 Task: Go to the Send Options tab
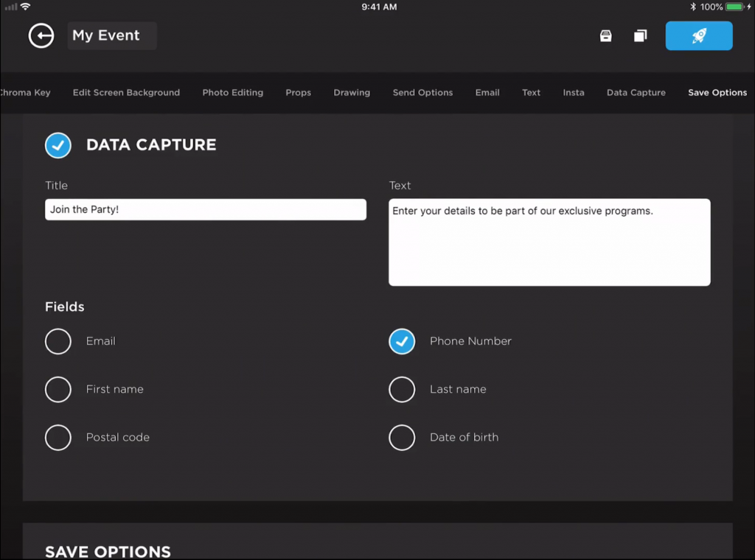[422, 92]
